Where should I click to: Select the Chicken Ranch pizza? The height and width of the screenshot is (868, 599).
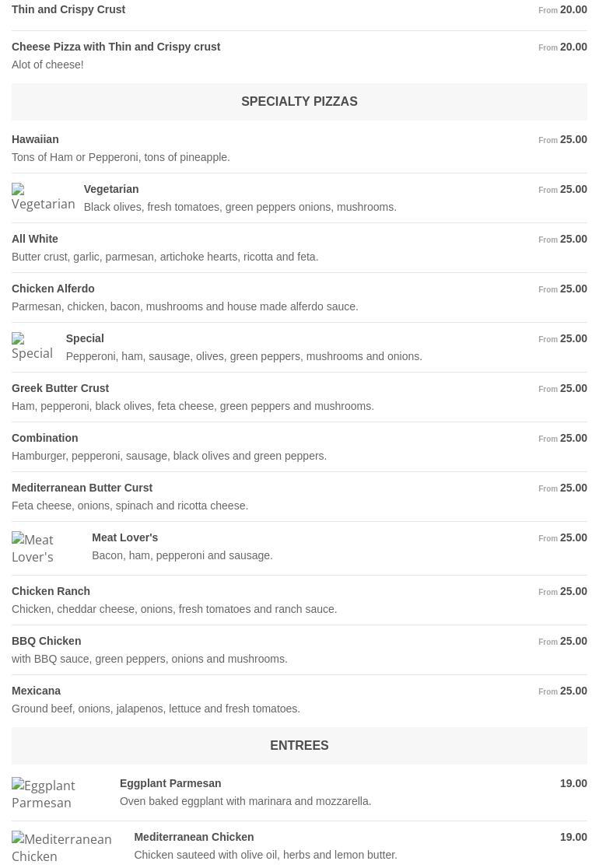coord(51,591)
